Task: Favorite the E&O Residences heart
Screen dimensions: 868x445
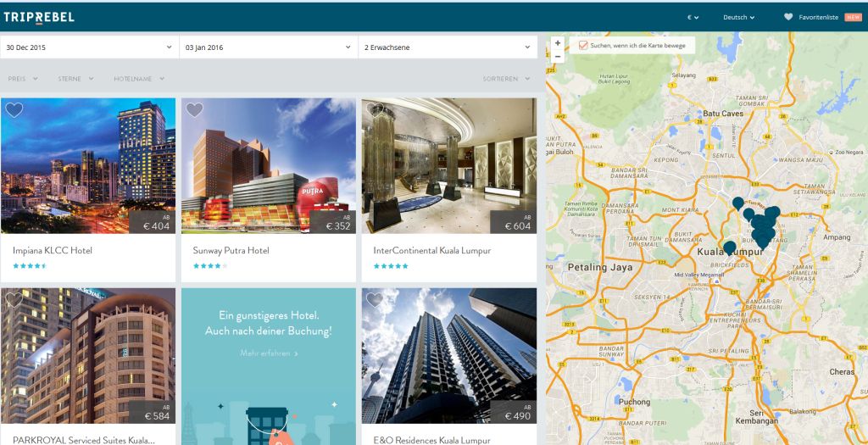Action: click(375, 299)
